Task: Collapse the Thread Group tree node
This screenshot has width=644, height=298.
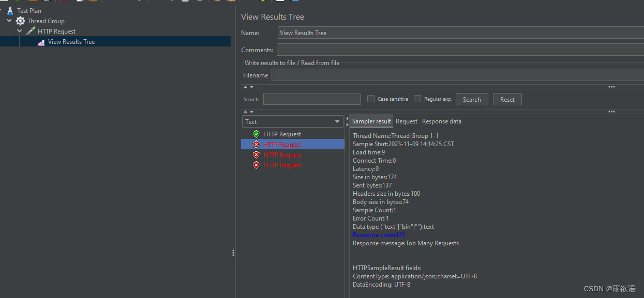Action: [9, 21]
